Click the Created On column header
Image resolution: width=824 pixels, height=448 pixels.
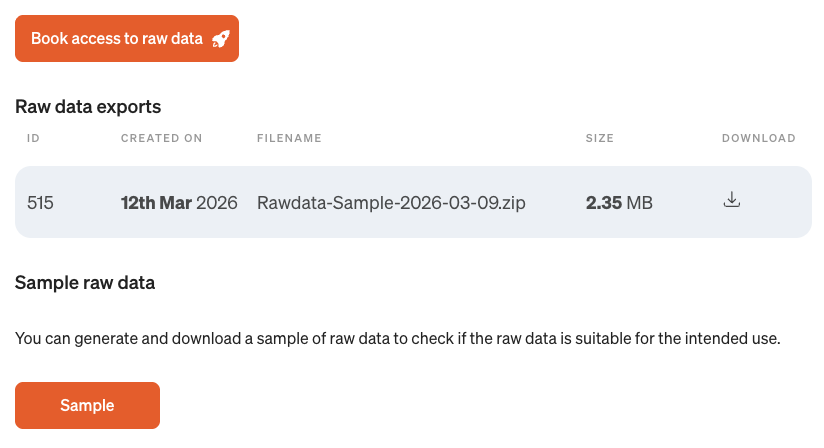click(161, 138)
